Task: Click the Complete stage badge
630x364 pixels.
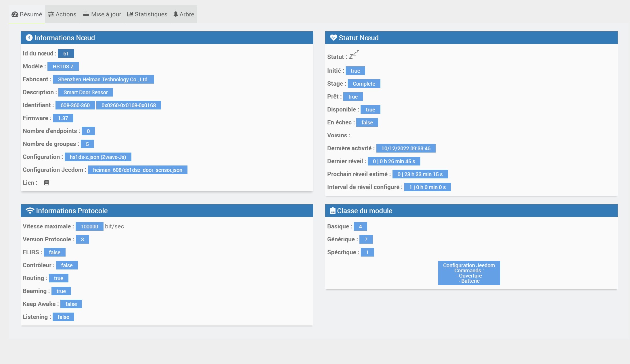Action: click(x=364, y=84)
